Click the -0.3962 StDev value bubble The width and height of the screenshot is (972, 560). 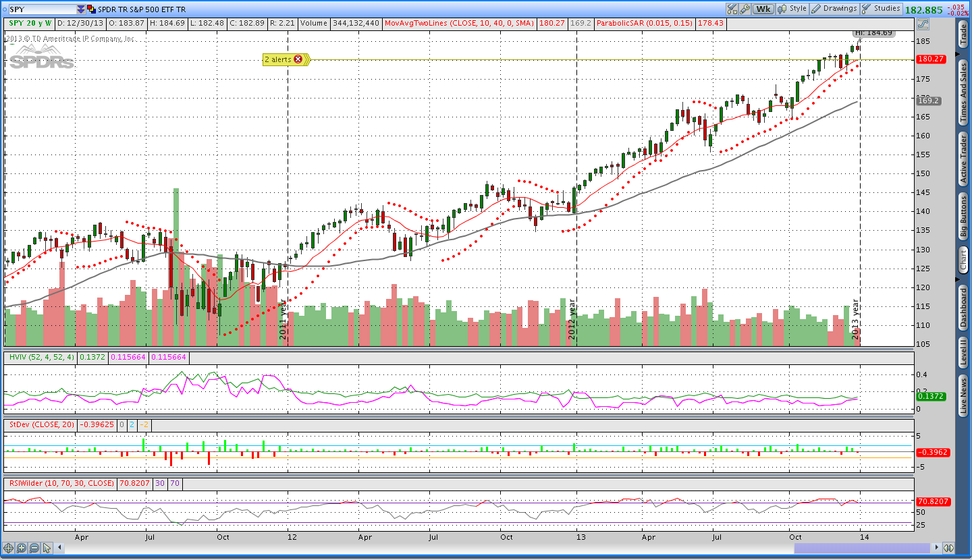click(933, 452)
